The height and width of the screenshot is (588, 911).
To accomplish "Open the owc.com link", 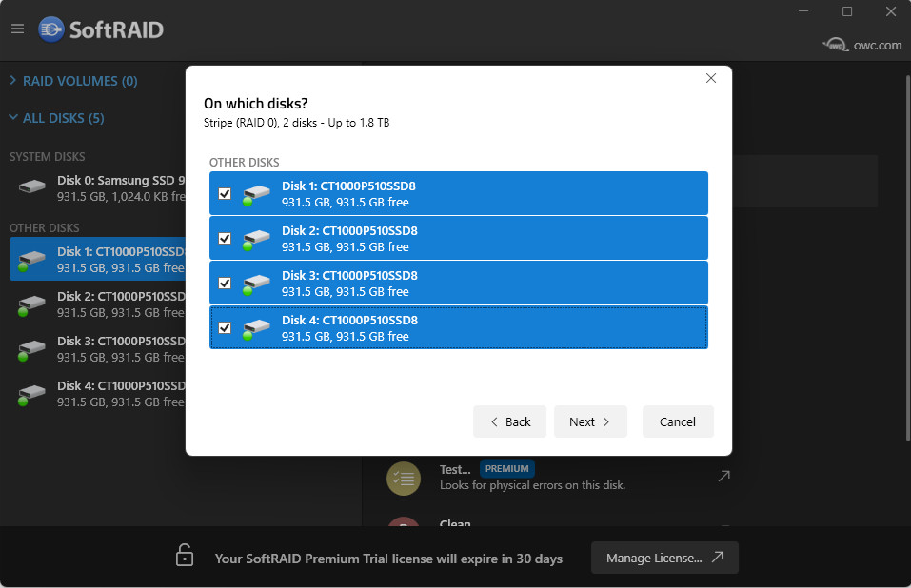I will coord(862,45).
